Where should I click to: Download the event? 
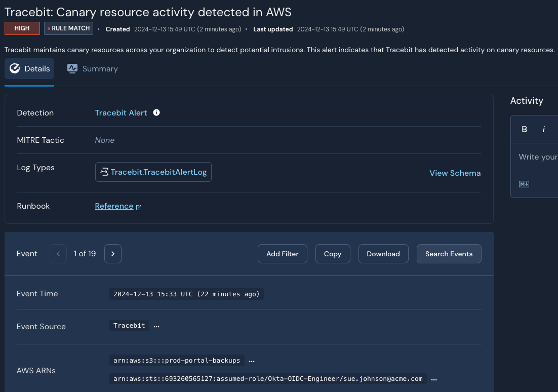tap(383, 254)
